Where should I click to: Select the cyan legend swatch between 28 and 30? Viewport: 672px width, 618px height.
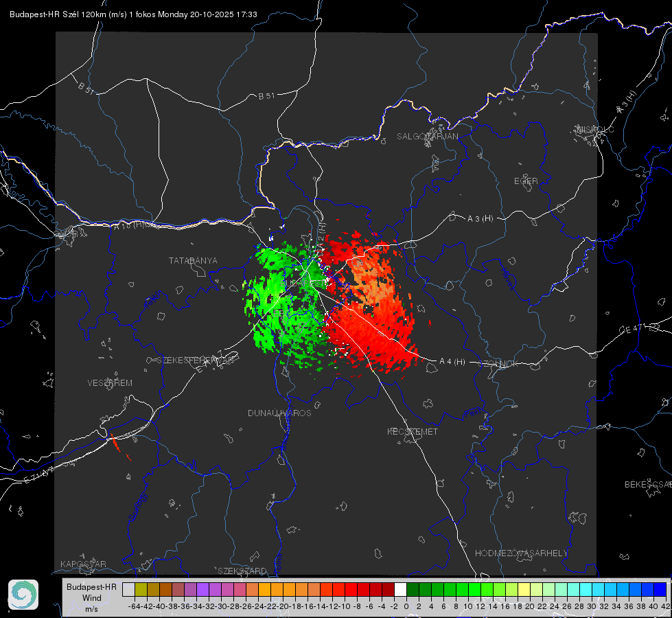pyautogui.click(x=586, y=590)
